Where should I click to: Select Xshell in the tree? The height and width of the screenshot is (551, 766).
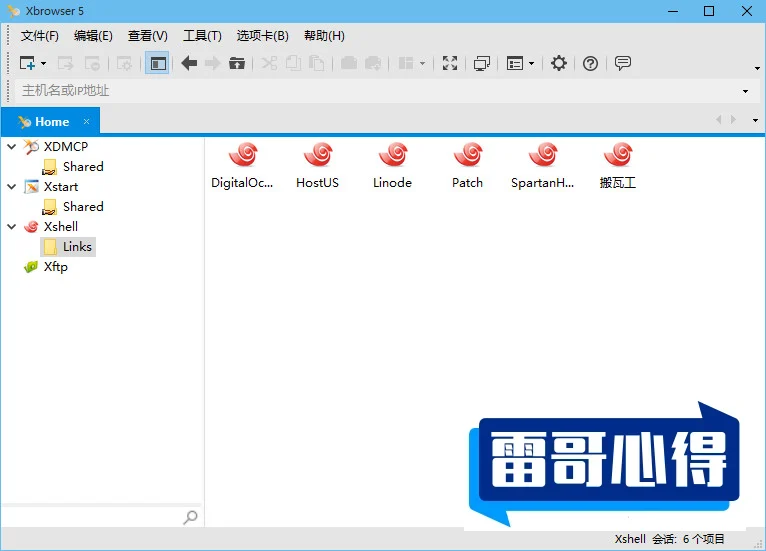click(x=61, y=227)
